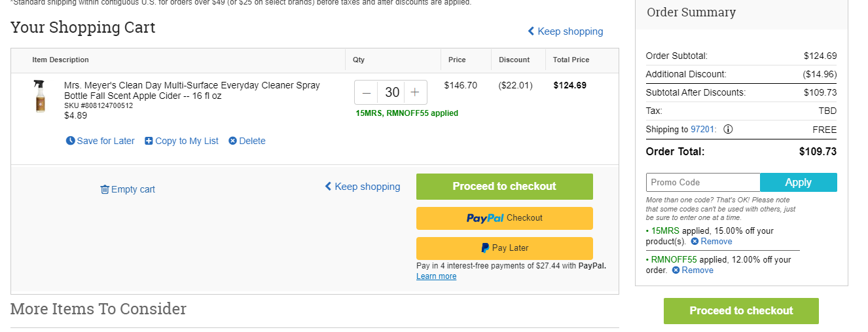Image resolution: width=868 pixels, height=332 pixels.
Task: Change shipping zip code 97201
Action: 702,130
